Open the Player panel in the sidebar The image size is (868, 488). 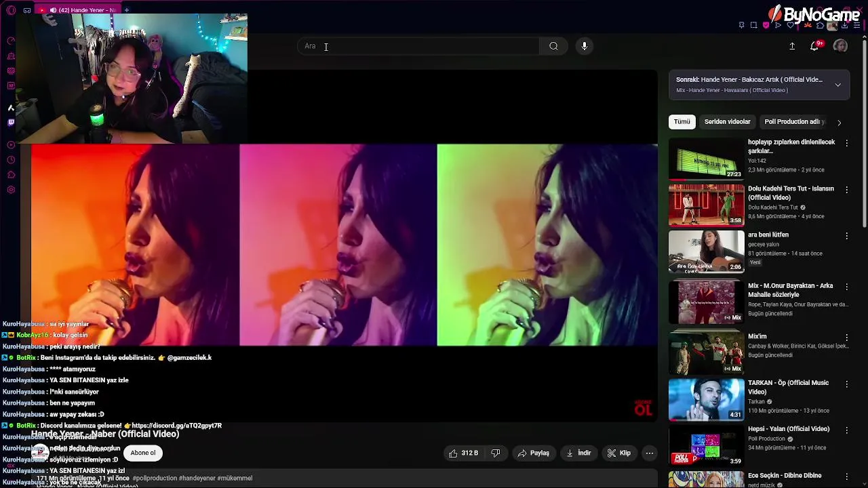pyautogui.click(x=11, y=145)
